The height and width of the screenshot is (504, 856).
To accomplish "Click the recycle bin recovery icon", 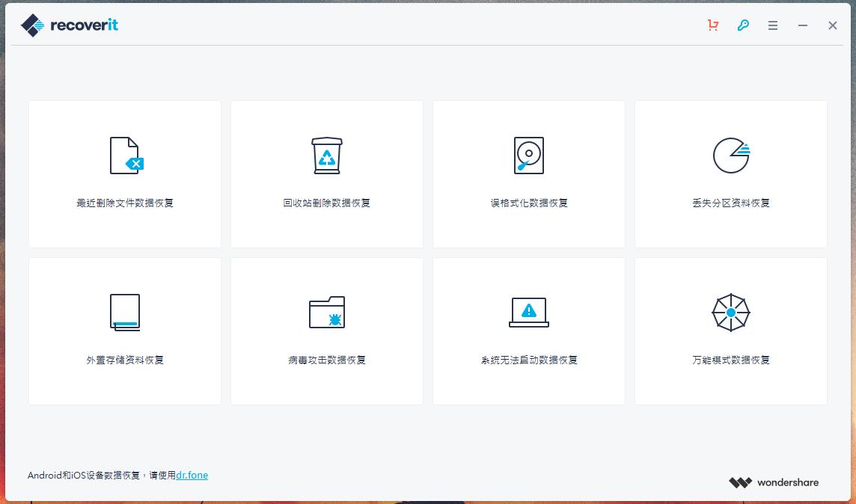I will coord(327,156).
